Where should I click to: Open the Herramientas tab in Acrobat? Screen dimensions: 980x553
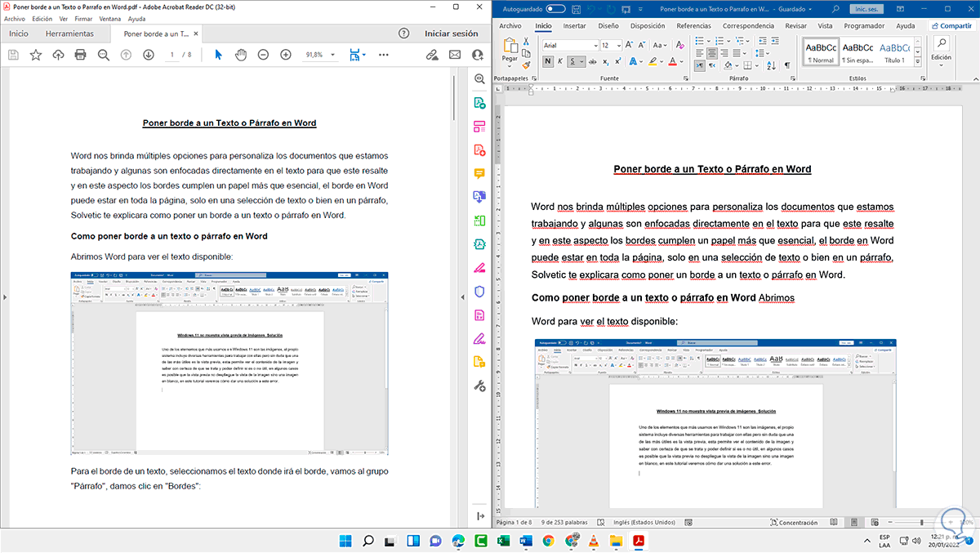pos(69,33)
